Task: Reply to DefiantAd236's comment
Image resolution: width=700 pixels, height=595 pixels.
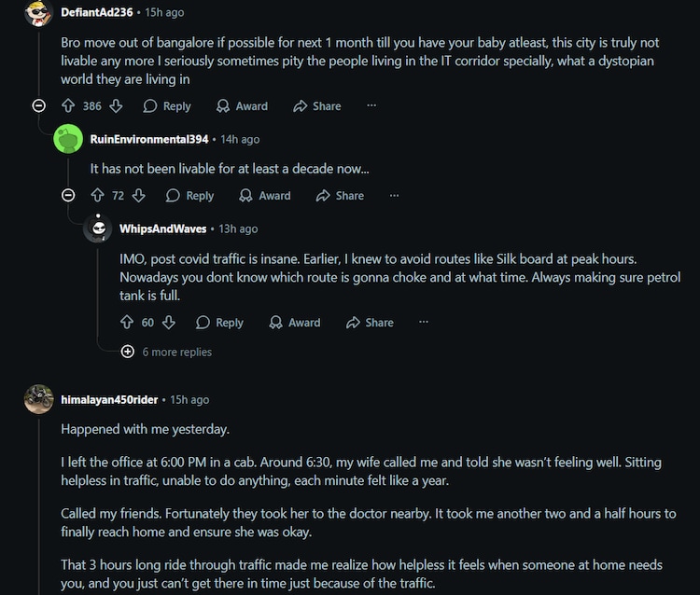Action: (x=167, y=106)
